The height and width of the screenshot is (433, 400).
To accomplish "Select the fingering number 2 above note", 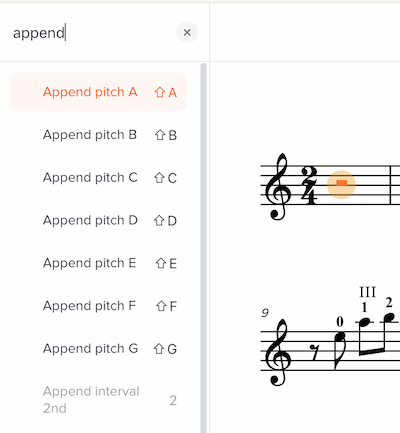I will pyautogui.click(x=389, y=303).
